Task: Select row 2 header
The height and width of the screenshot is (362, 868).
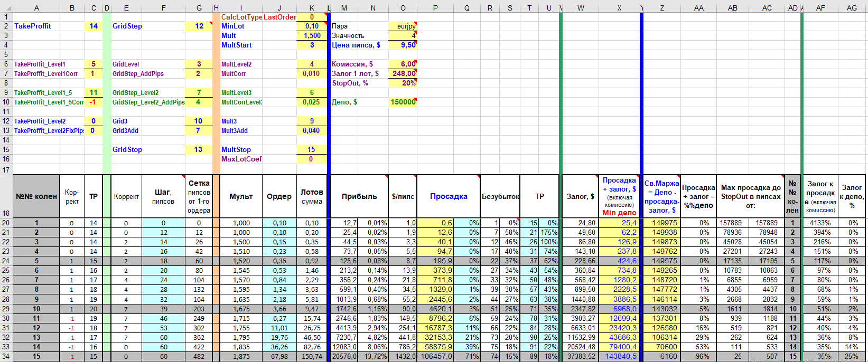Action: coord(6,26)
